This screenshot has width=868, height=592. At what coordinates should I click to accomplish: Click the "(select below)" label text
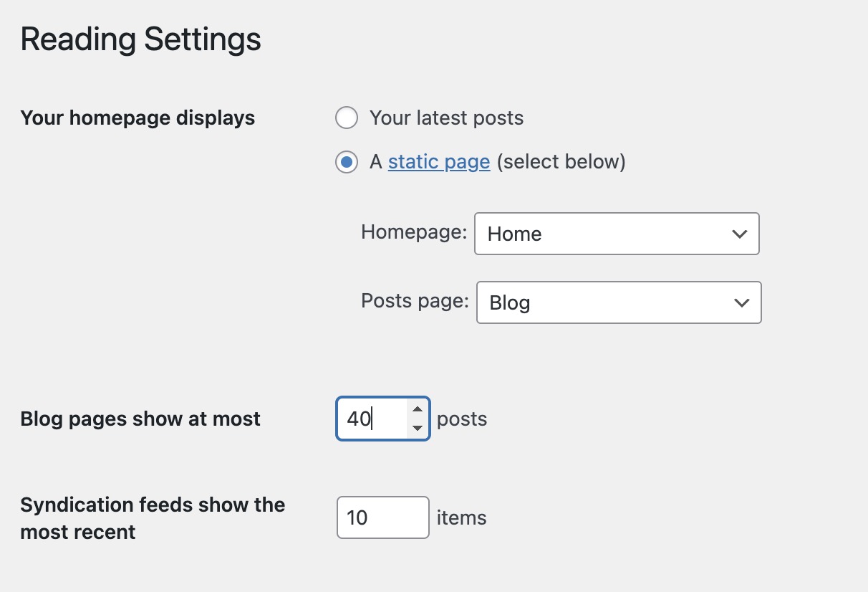[x=561, y=163]
